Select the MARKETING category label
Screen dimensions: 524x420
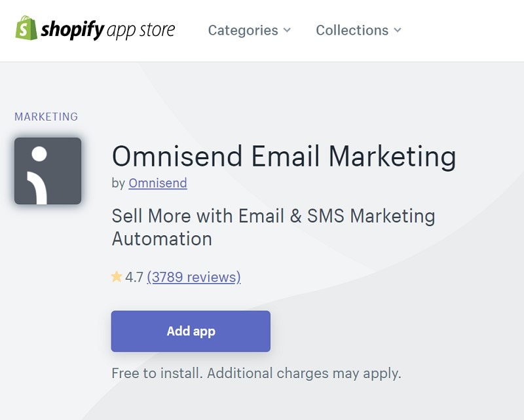point(46,117)
